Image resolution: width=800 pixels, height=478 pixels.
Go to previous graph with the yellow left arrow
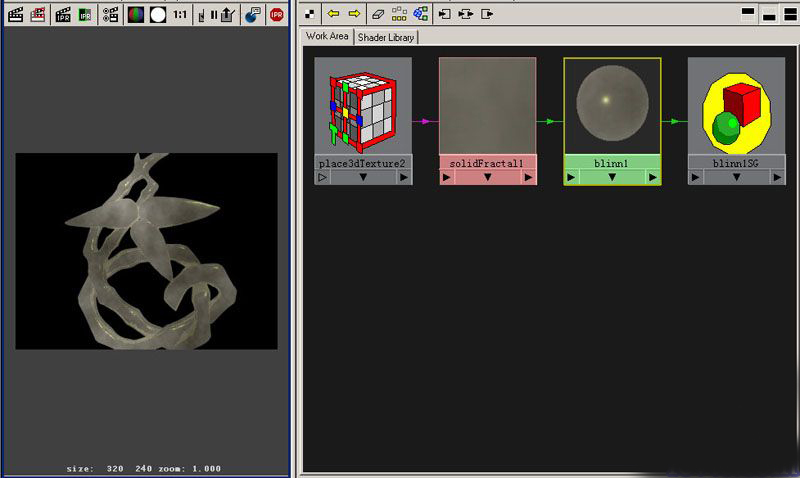pos(333,14)
